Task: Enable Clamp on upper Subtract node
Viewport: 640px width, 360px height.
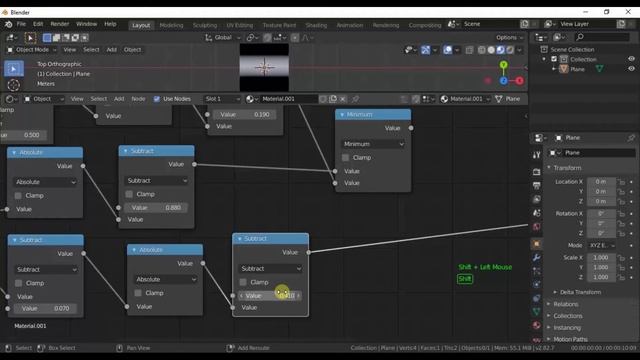Action: [x=129, y=194]
